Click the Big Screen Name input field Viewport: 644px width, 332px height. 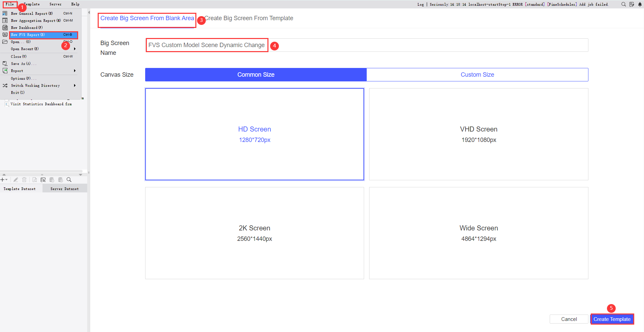click(x=367, y=45)
